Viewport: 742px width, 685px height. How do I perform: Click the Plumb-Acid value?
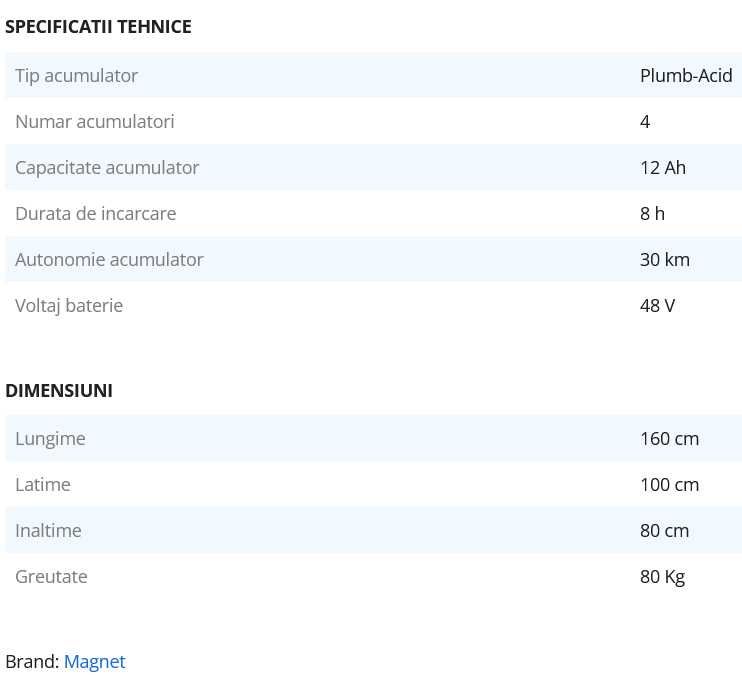(686, 76)
